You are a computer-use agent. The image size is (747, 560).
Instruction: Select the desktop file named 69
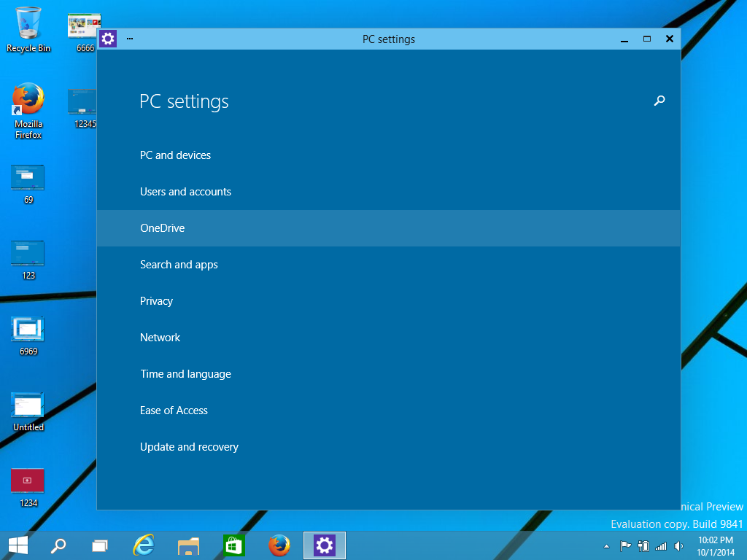tap(28, 184)
